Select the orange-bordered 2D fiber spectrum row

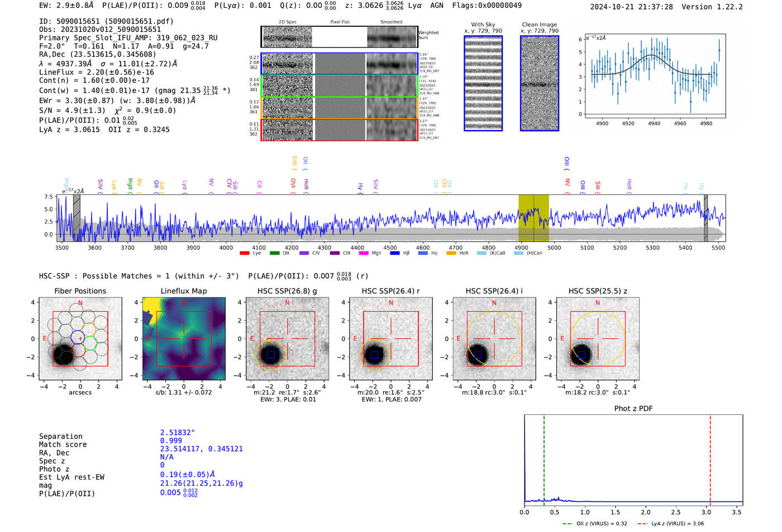(339, 108)
